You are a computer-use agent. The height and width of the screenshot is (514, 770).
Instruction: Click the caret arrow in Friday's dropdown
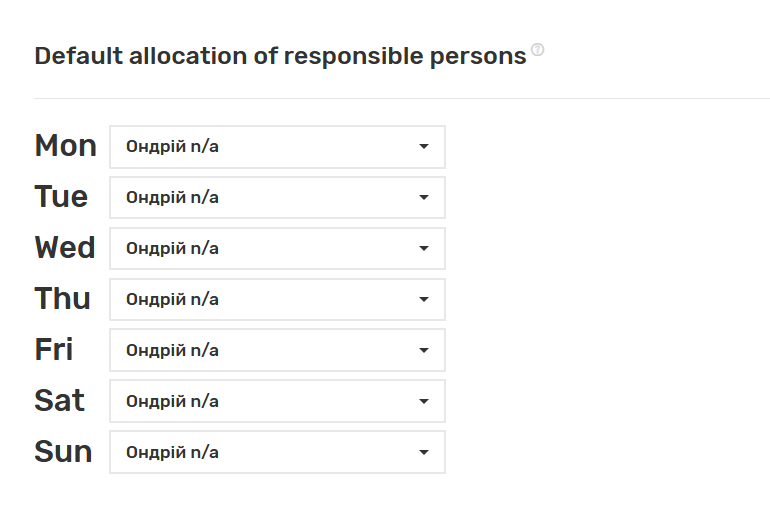click(424, 351)
